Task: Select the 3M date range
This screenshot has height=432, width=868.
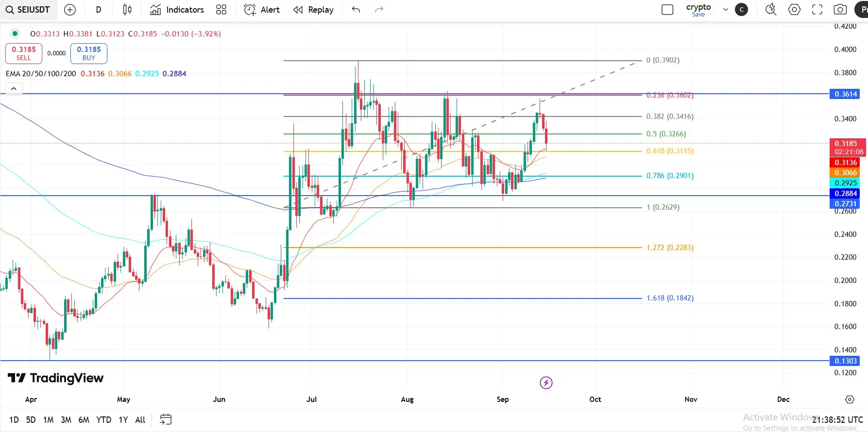Action: (66, 420)
